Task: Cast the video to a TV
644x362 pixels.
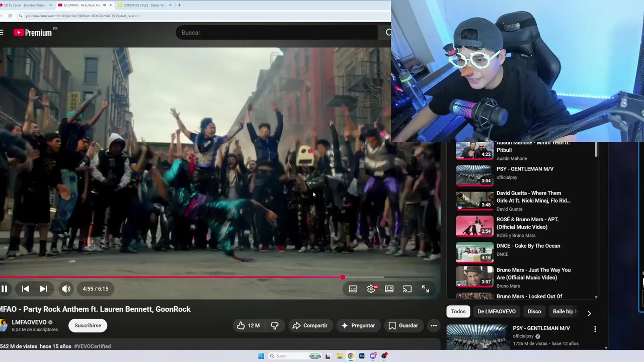Action: coord(407,289)
